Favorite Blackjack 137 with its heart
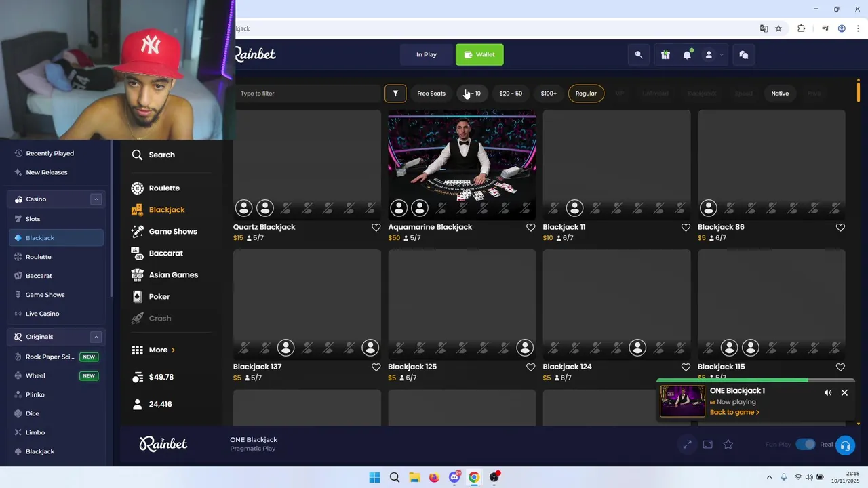868x488 pixels. (x=376, y=367)
